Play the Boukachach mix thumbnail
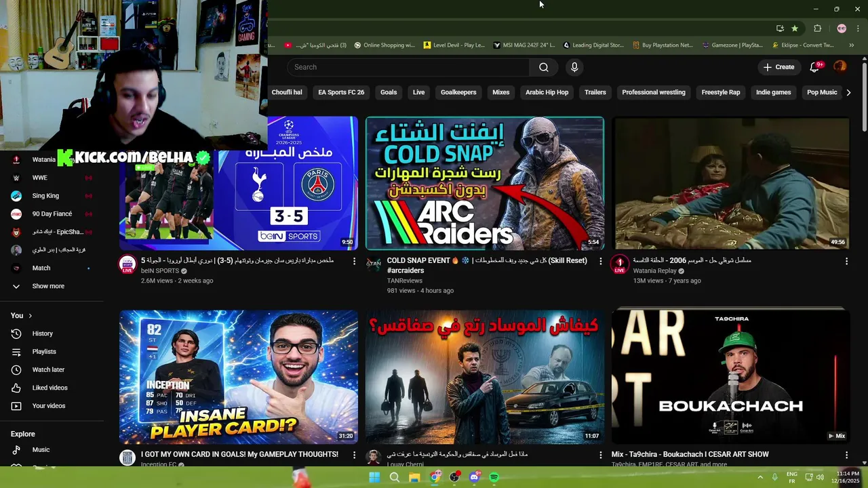 tap(731, 377)
